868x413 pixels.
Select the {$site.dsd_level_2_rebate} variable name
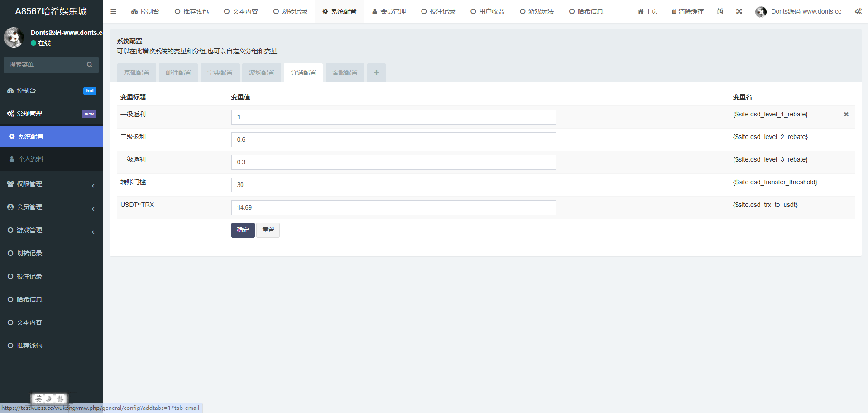[x=770, y=137]
